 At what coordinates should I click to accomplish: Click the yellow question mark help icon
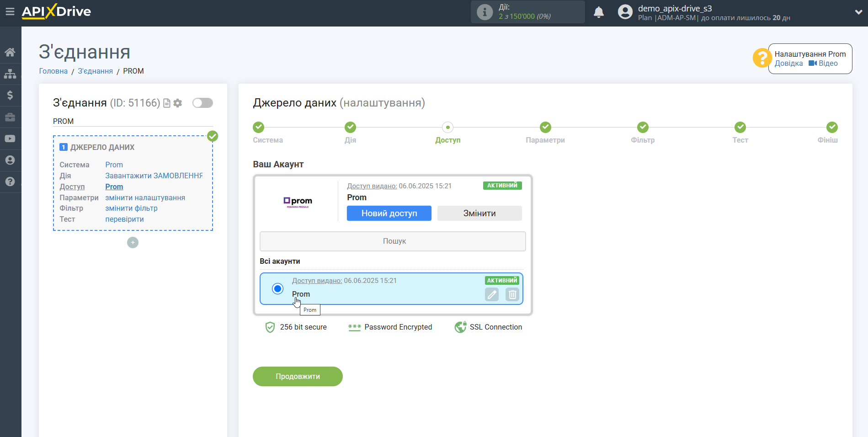coord(762,58)
